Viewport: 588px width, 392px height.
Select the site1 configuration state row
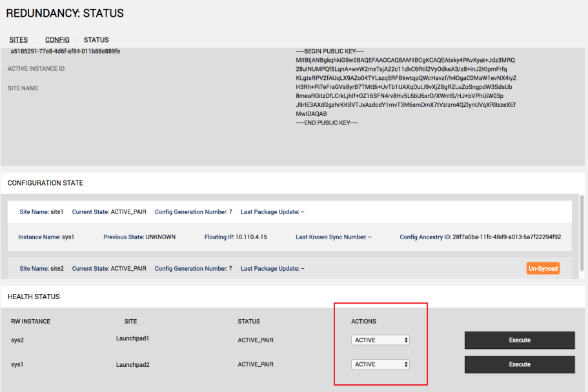coord(289,212)
